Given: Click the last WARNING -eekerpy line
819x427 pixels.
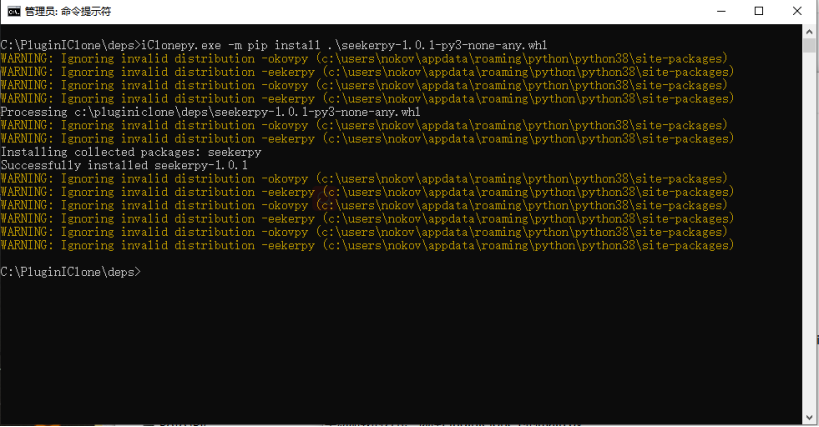Looking at the screenshot, I should point(367,245).
